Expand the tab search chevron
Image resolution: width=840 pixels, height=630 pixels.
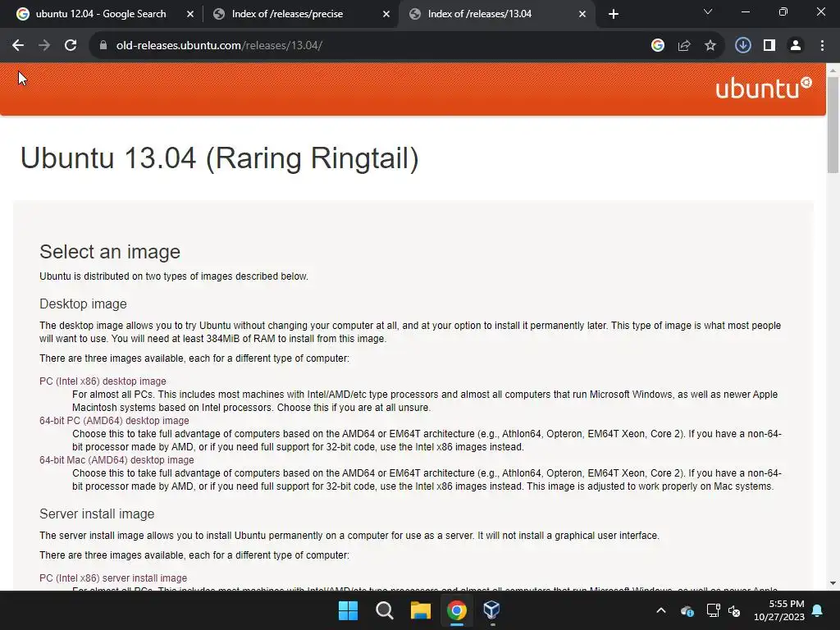(708, 11)
